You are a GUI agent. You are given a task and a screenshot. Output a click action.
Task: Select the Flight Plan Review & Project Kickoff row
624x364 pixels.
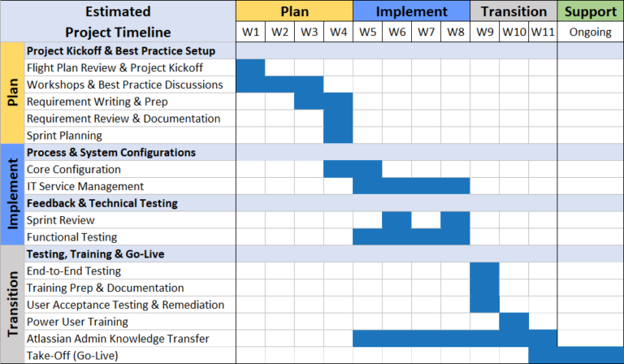coord(115,67)
